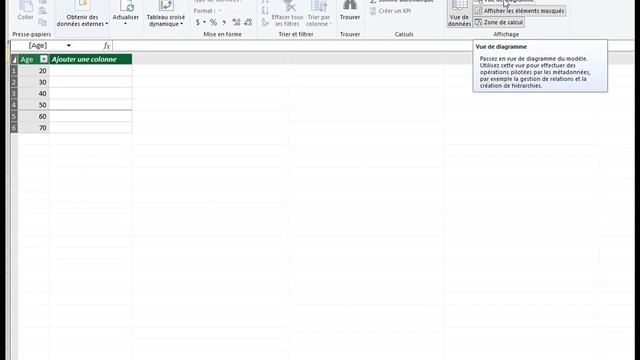Sort Z to A descending

point(265,11)
